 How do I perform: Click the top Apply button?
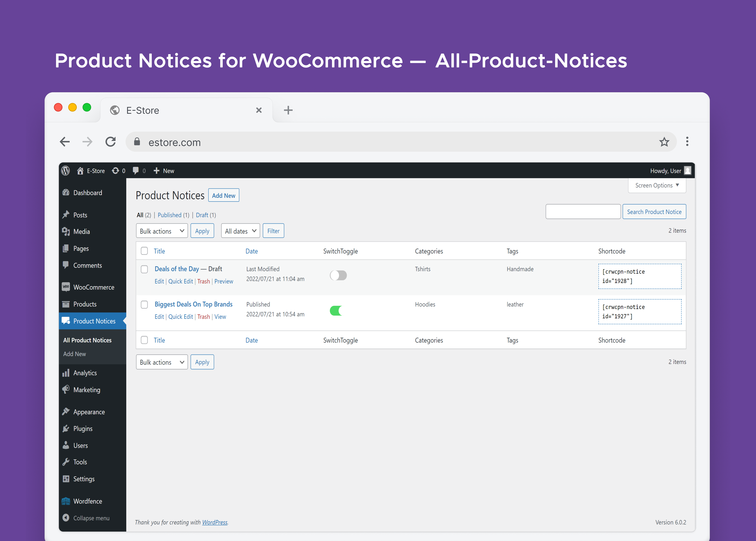(202, 231)
